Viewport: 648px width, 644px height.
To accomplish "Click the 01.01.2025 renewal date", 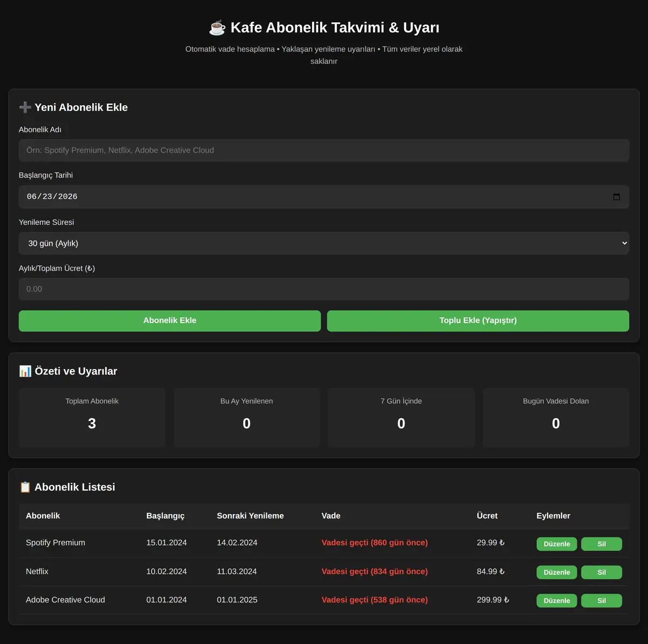I will pos(237,600).
